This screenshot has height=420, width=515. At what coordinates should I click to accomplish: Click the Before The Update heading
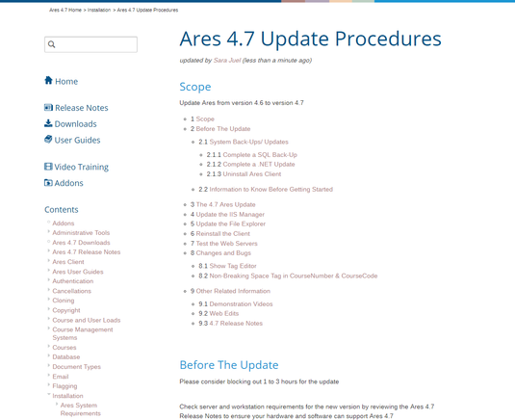[x=229, y=365]
